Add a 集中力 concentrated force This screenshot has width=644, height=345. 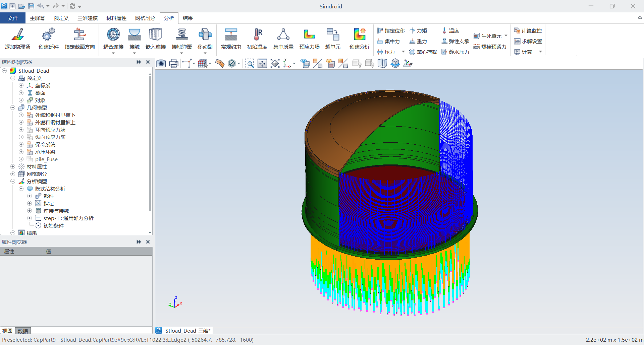pos(388,41)
